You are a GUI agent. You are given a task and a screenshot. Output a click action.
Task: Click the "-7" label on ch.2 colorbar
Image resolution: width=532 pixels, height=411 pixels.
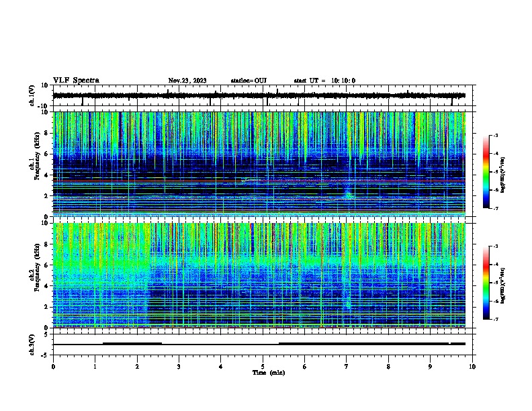tap(495, 319)
